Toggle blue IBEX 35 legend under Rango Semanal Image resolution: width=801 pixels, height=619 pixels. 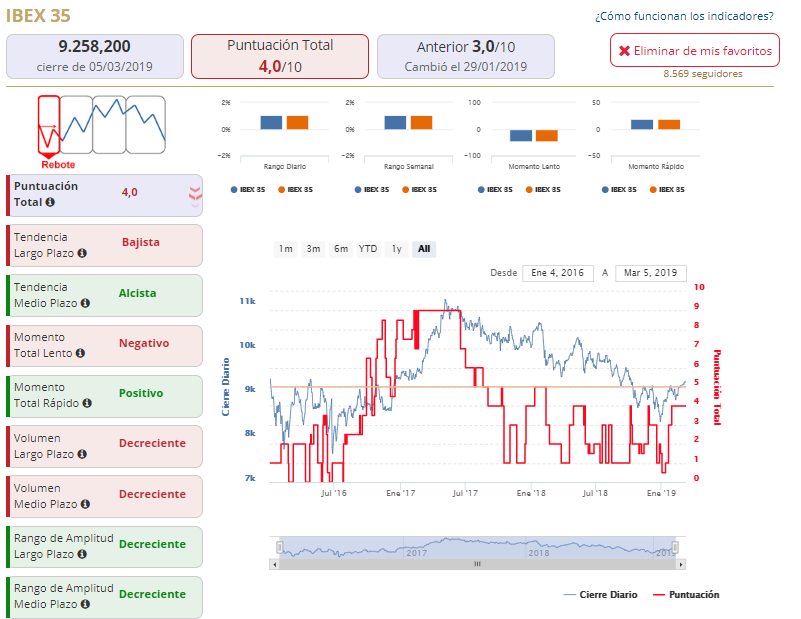[x=372, y=189]
